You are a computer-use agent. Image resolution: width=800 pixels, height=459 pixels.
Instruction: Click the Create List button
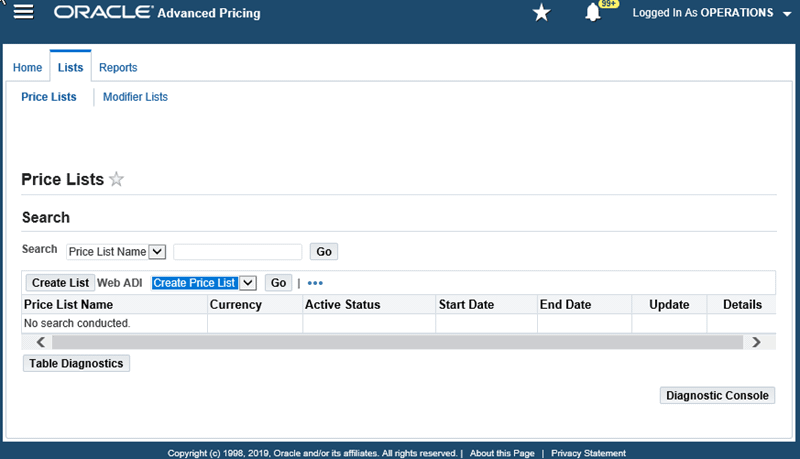60,283
